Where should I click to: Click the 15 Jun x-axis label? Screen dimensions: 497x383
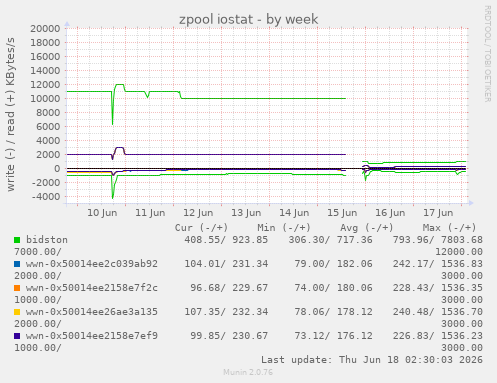coord(342,213)
